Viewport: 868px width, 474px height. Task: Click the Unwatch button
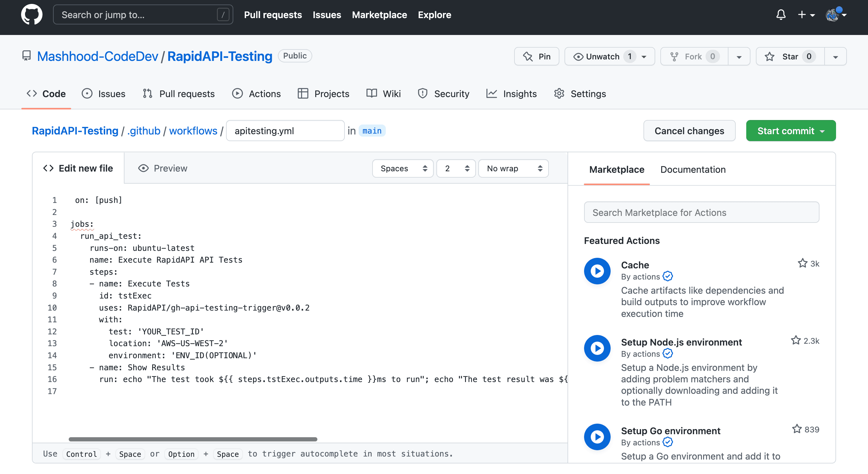(x=609, y=56)
